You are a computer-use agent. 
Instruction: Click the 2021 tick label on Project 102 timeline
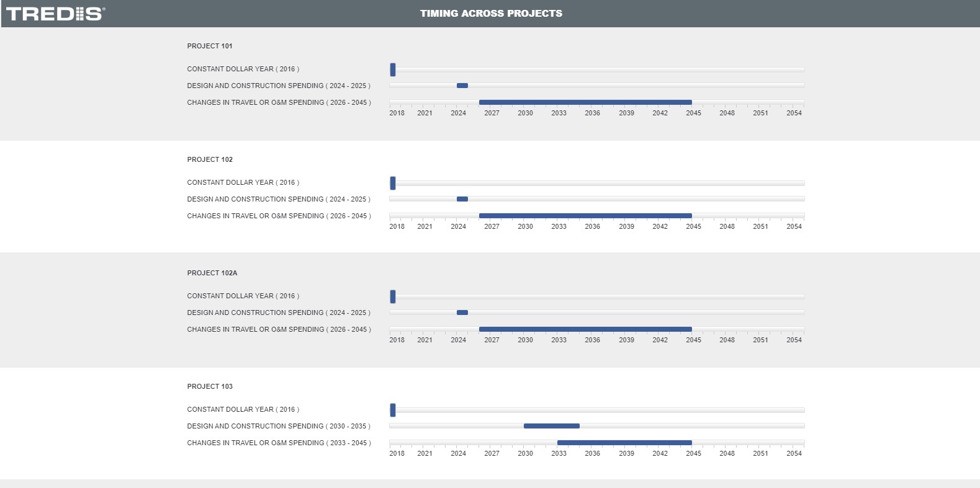[425, 227]
